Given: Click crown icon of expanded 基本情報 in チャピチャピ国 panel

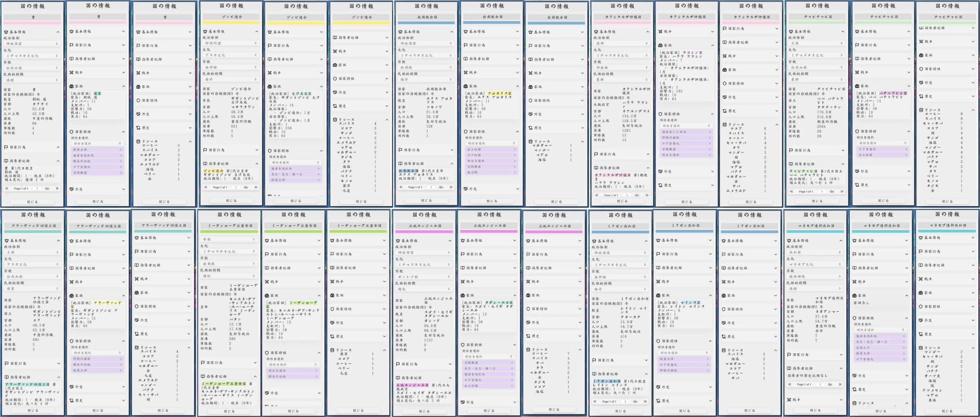Looking at the screenshot, I should (x=791, y=31).
